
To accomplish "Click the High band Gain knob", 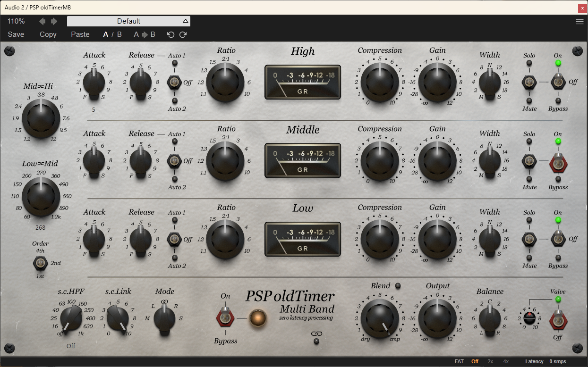I will [437, 83].
